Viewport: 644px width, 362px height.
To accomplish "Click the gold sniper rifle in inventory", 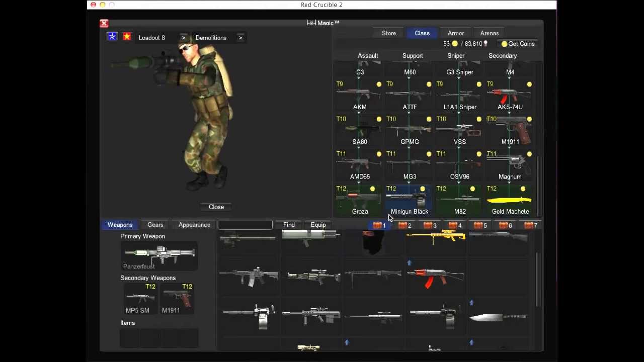I will click(436, 237).
